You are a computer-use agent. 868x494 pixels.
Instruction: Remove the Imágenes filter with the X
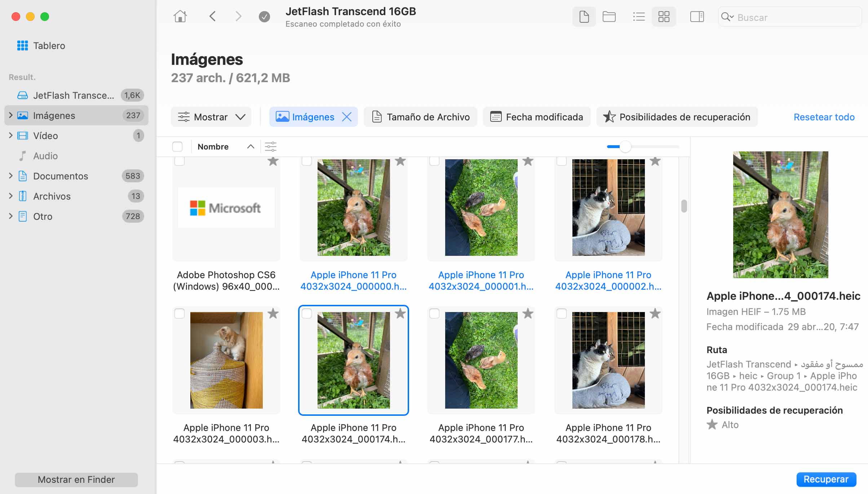tap(346, 117)
